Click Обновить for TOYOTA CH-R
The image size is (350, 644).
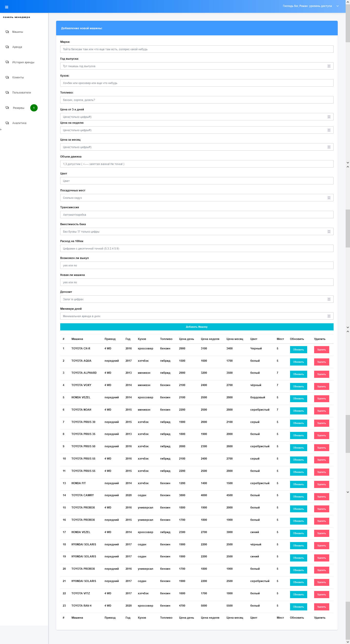point(298,350)
